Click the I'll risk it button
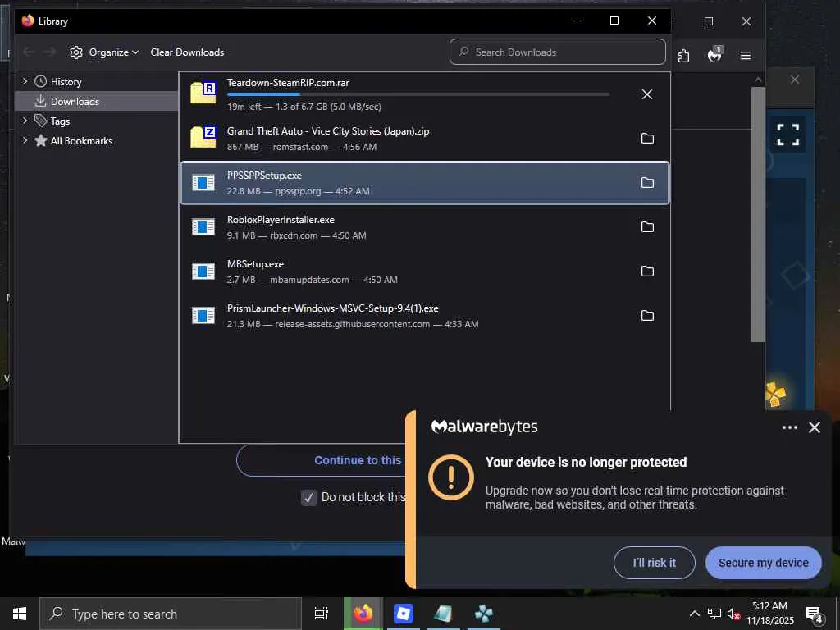Viewport: 840px width, 630px height. point(654,563)
